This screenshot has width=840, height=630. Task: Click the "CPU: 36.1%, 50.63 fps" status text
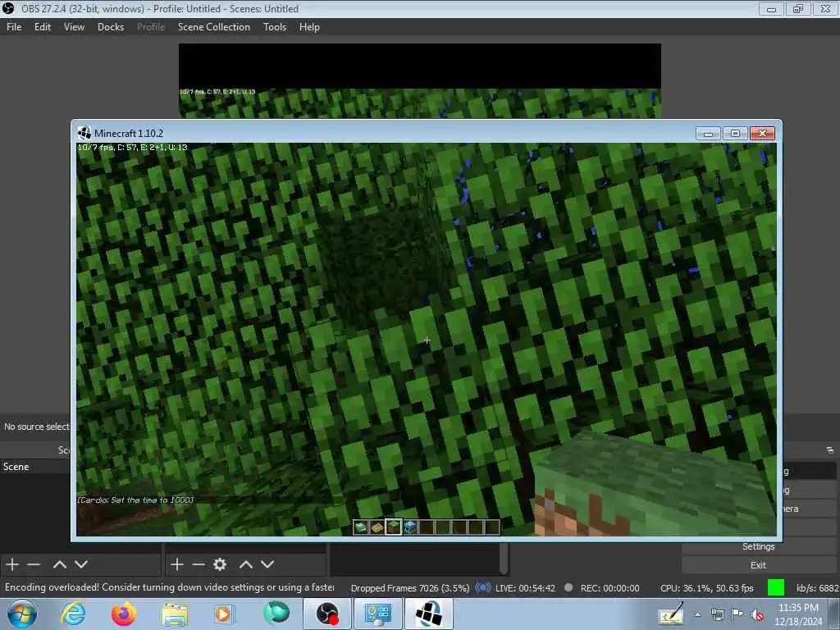click(706, 587)
